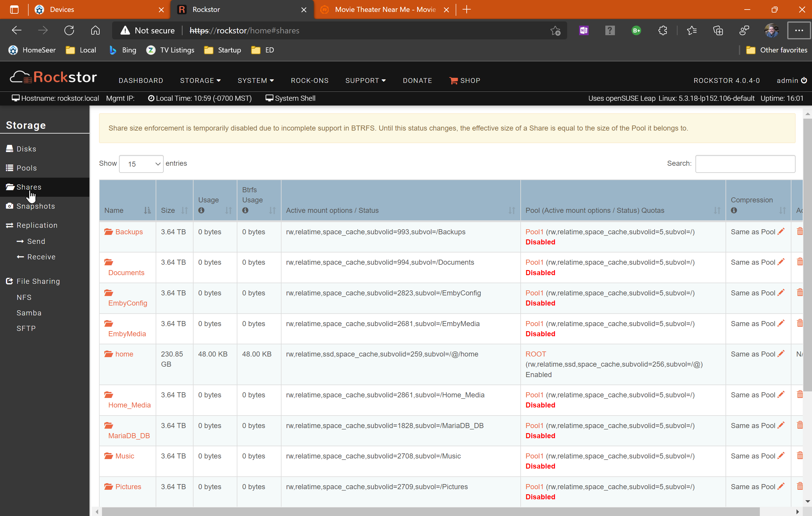812x516 pixels.
Task: Click the Snapshots sidebar icon
Action: pyautogui.click(x=9, y=205)
